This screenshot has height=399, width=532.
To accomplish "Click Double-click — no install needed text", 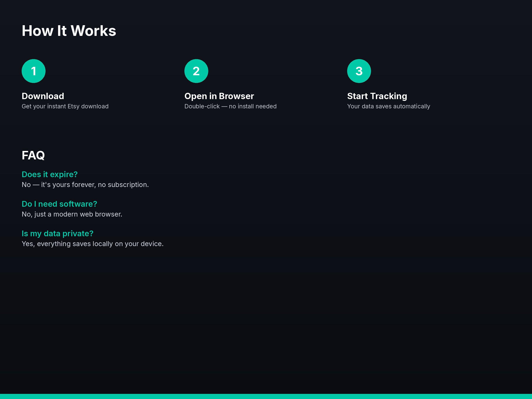I will 230,106.
